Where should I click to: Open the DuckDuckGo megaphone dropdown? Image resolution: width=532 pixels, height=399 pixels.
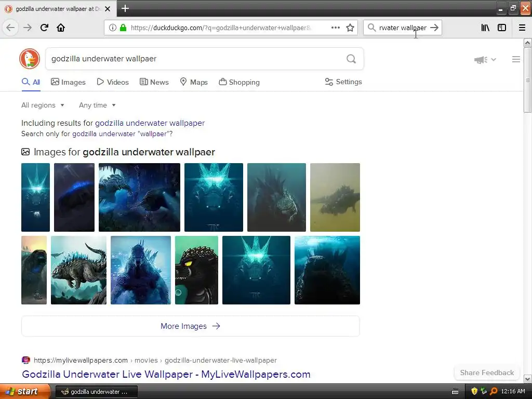pos(485,60)
